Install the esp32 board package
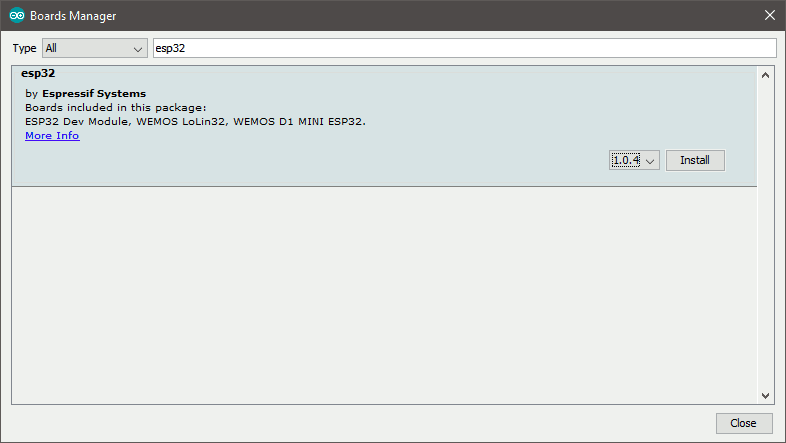Screen dimensions: 786x443 click(695, 160)
